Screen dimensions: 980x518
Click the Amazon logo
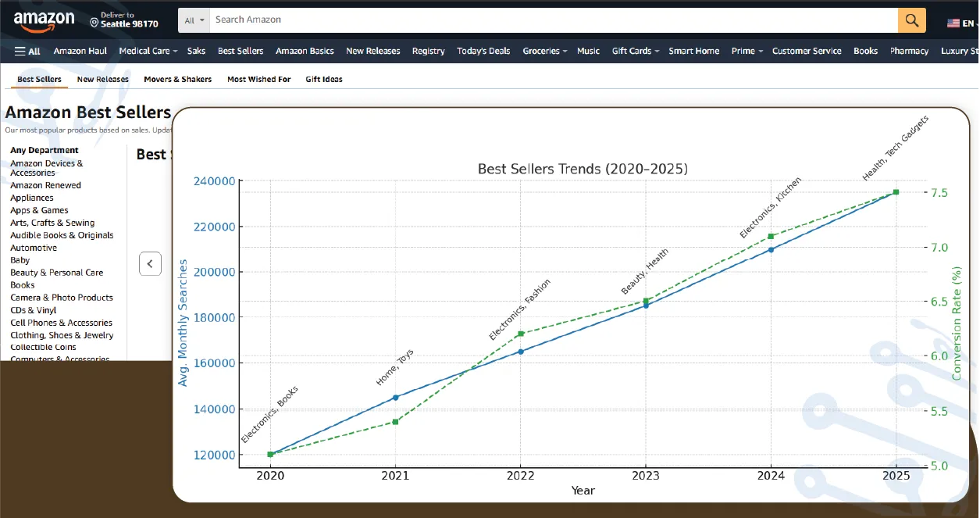[x=44, y=20]
